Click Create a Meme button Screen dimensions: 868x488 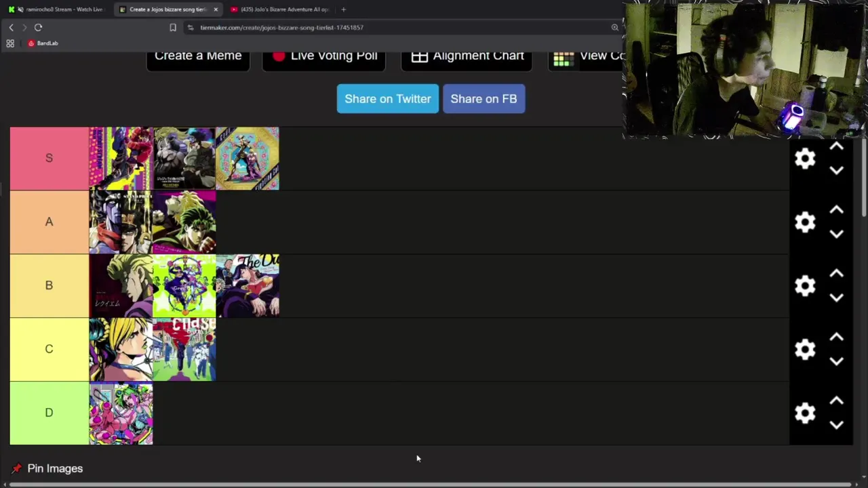coord(198,57)
